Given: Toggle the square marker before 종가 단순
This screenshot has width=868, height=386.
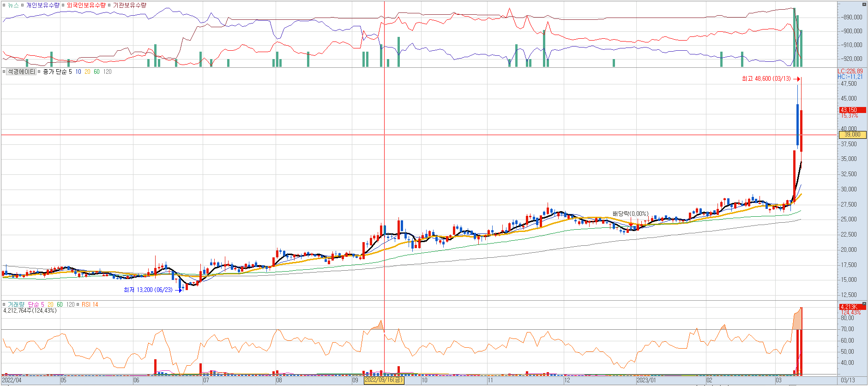Looking at the screenshot, I should tap(39, 72).
